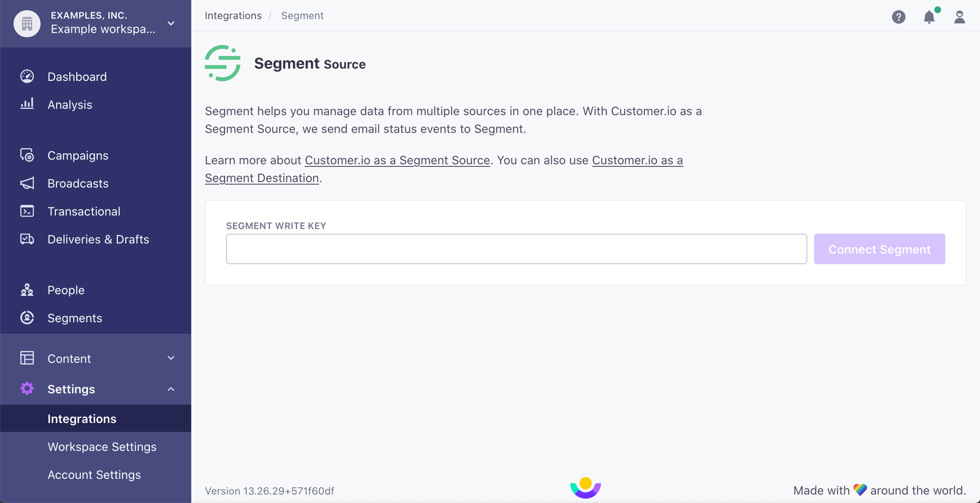Collapse the Settings section
The image size is (980, 503).
pos(171,389)
